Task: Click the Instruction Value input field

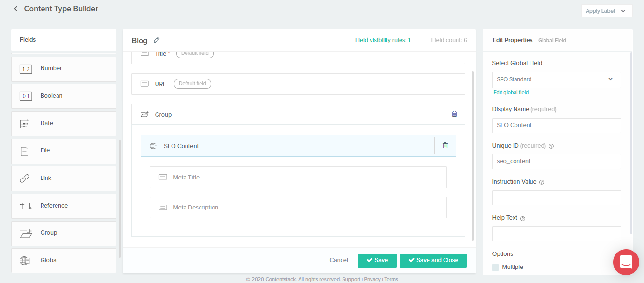Action: [x=557, y=197]
